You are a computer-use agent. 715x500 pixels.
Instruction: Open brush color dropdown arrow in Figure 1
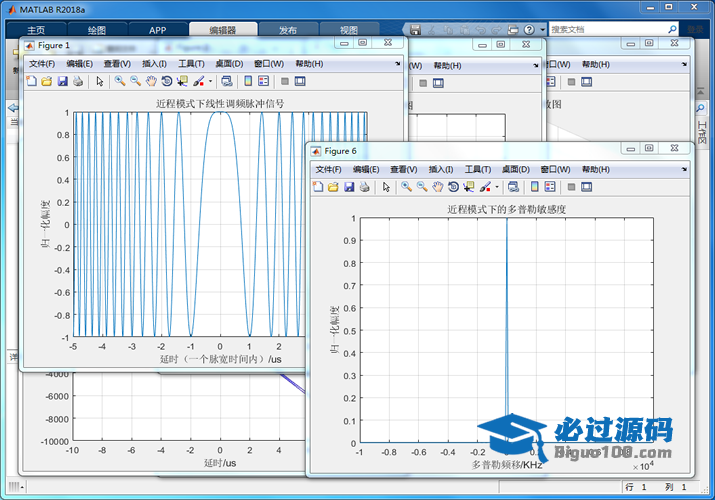210,82
